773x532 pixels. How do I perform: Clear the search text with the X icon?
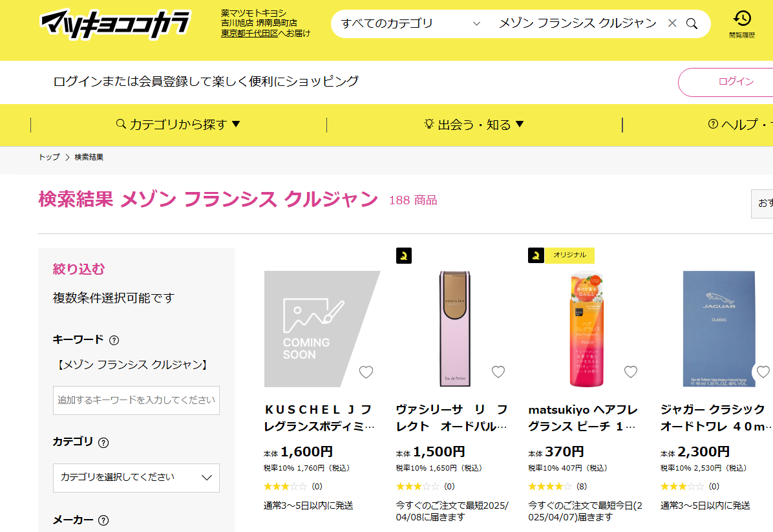[672, 23]
